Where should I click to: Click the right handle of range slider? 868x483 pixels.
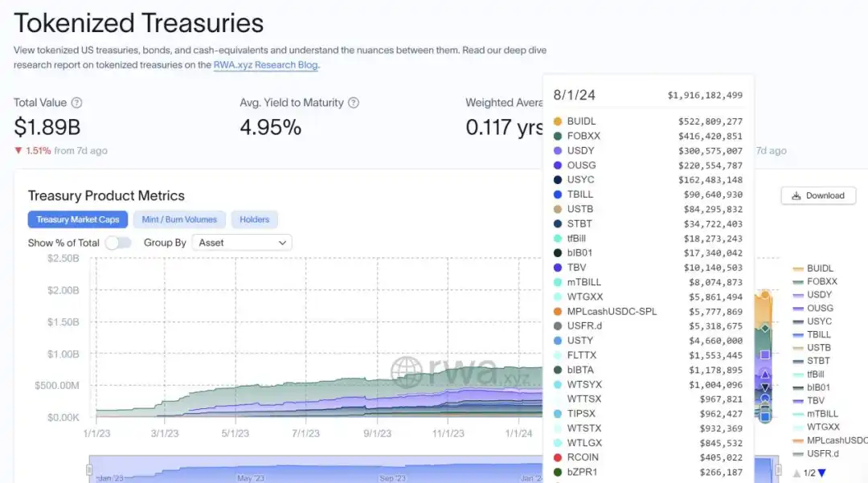click(x=777, y=469)
